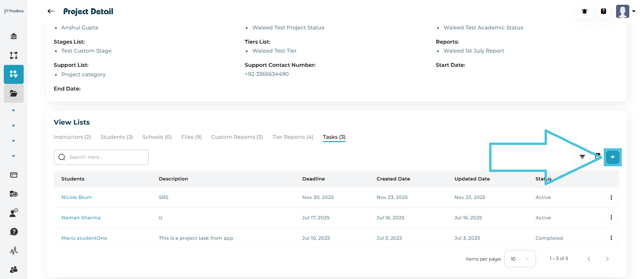Open three-dot menu for Maviz studentOne row
The image size is (644, 279).
611,238
